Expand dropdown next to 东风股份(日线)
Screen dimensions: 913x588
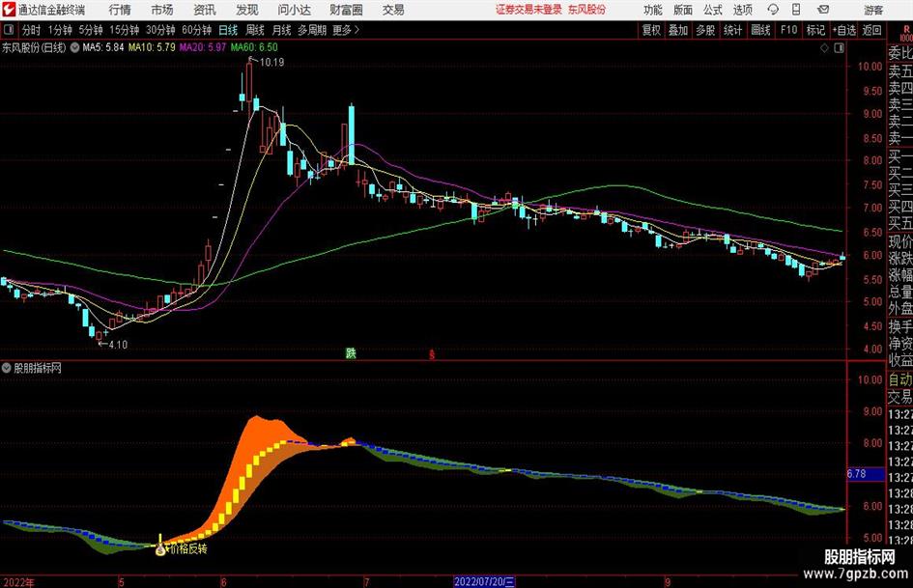click(x=74, y=47)
